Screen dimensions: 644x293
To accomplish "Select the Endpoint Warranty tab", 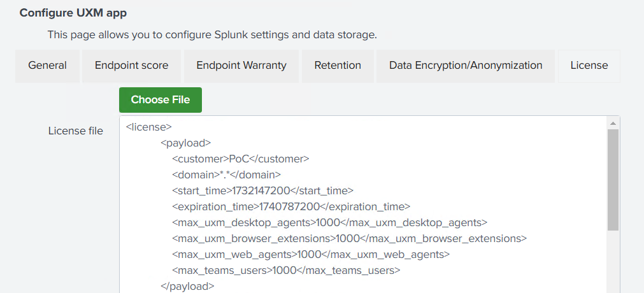I will point(241,66).
